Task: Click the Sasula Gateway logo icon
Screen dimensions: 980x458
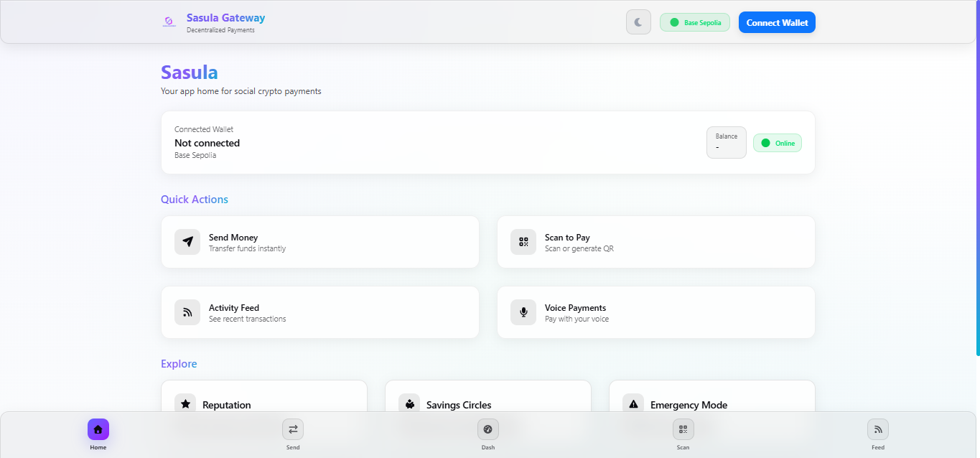Action: pos(169,22)
